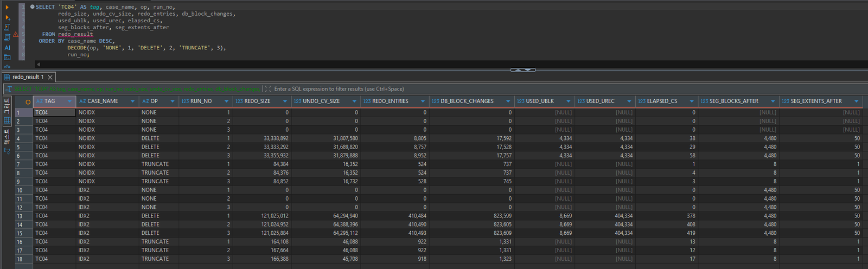Open the AI assistant icon in the editor sidebar

click(x=7, y=47)
